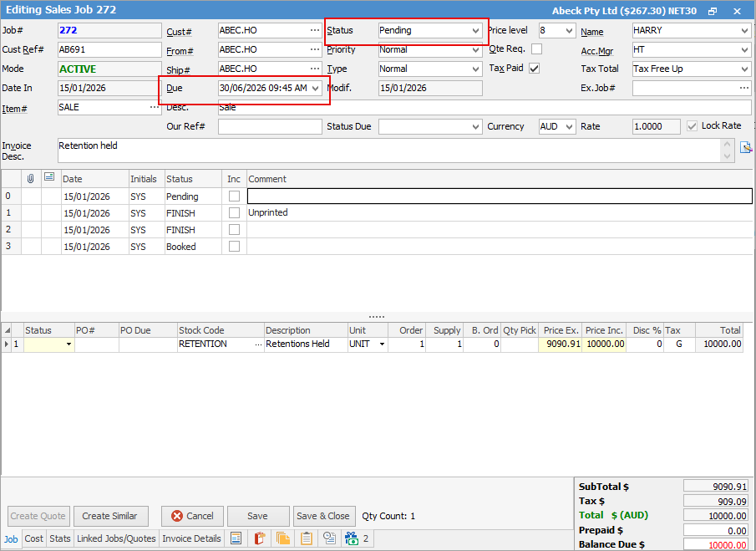Expand the Currency dropdown showing AUD

tap(569, 127)
